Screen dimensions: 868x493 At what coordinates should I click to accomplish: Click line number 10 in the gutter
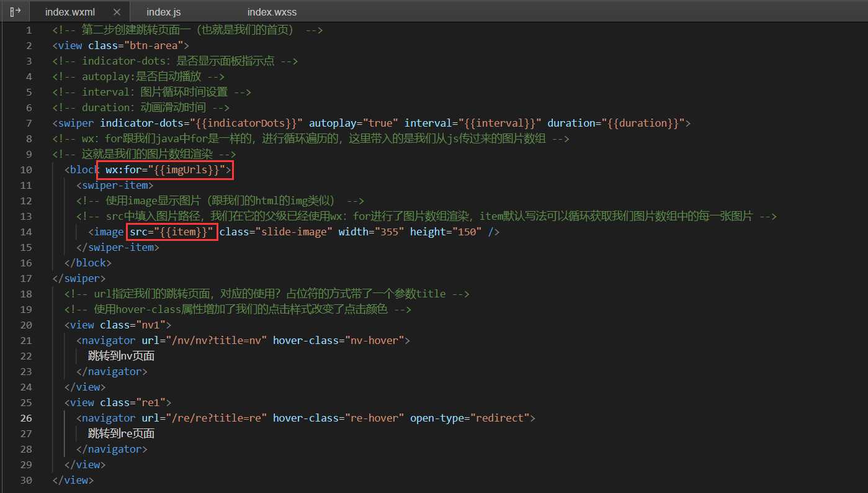pos(26,170)
